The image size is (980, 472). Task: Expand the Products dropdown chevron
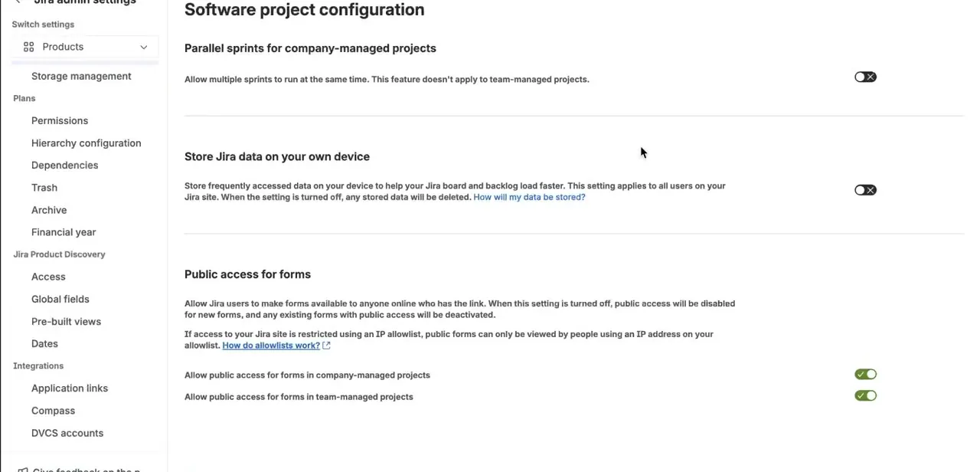point(143,47)
